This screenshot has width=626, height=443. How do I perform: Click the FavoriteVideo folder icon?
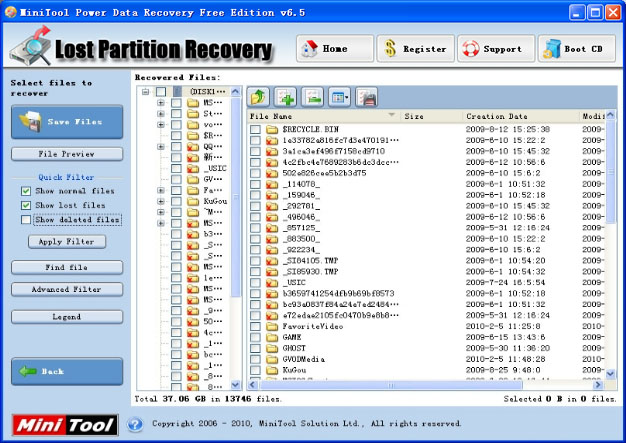tap(272, 326)
